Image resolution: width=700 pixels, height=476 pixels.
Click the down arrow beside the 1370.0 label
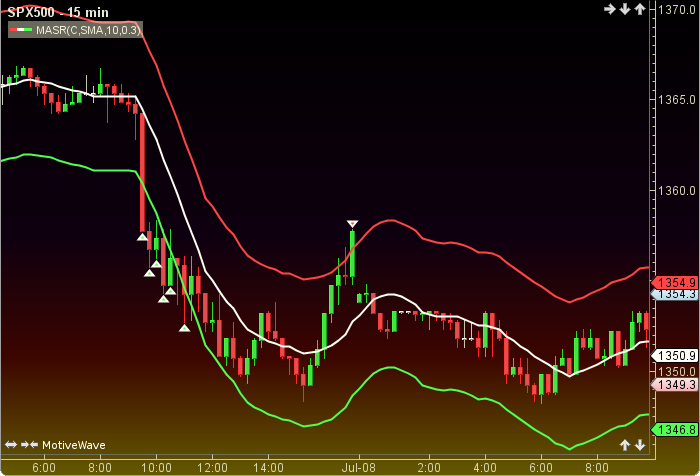click(x=625, y=9)
